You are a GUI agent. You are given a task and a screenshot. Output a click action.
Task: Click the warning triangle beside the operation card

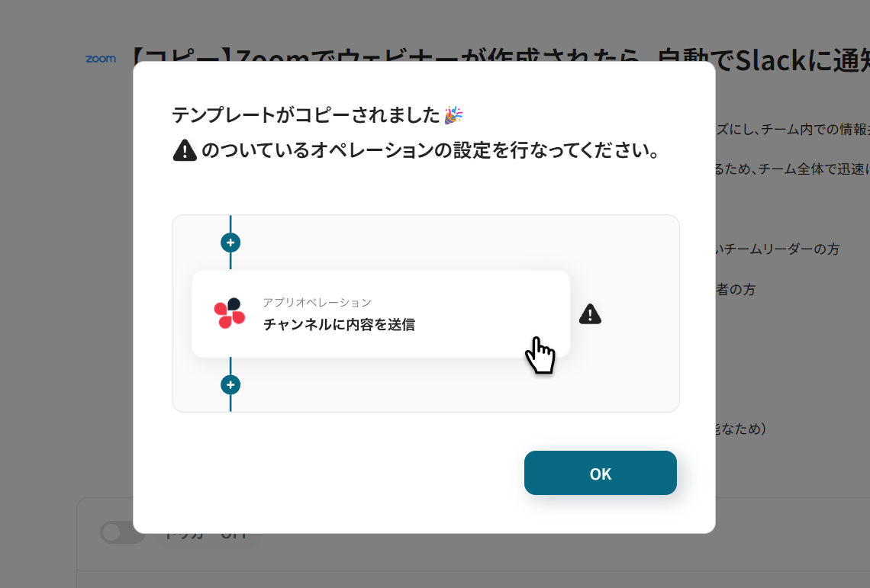(590, 314)
